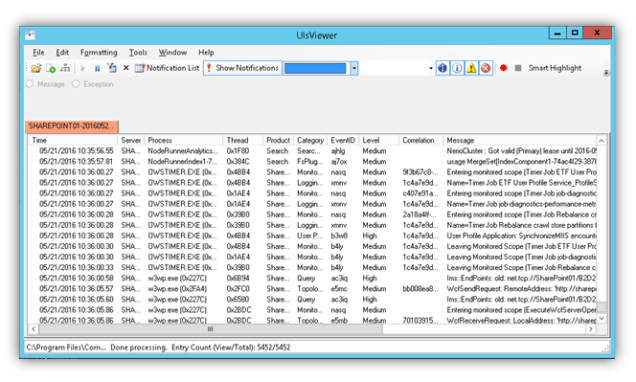Click the Entry Count 5452/5452 status text
636x382 pixels.
tap(231, 348)
